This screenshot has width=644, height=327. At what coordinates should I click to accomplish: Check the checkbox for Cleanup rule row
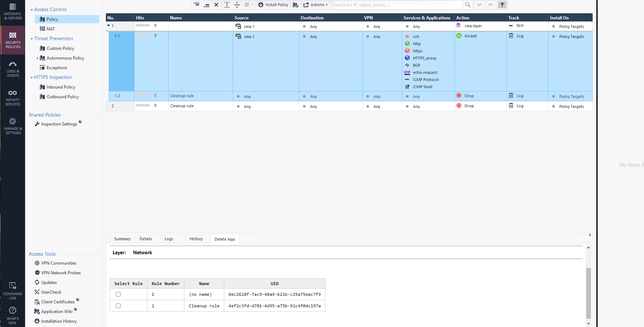pos(118,305)
